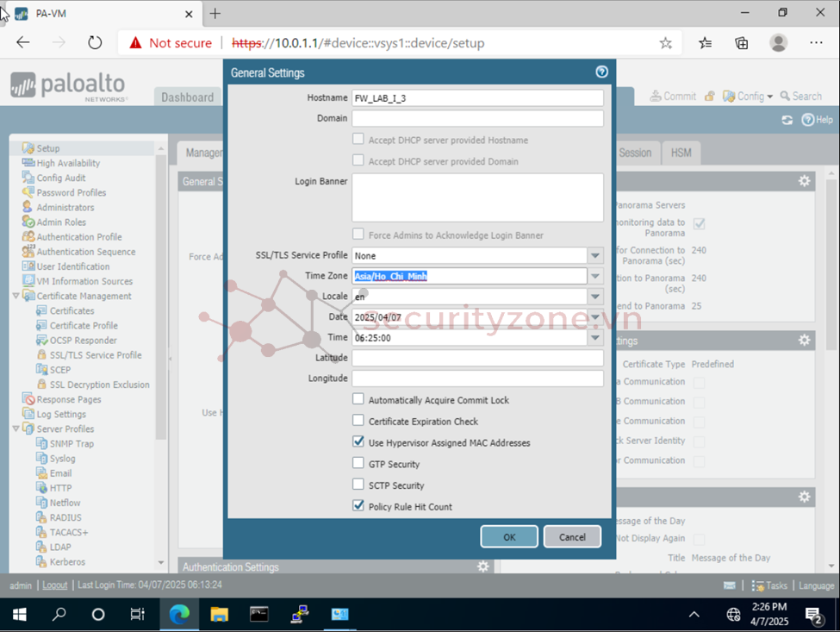This screenshot has width=840, height=632.
Task: Open Windows Search from the taskbar
Action: point(59,614)
